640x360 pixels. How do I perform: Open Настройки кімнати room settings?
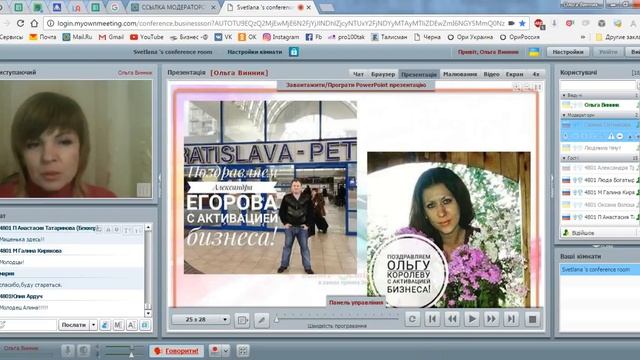click(x=254, y=52)
